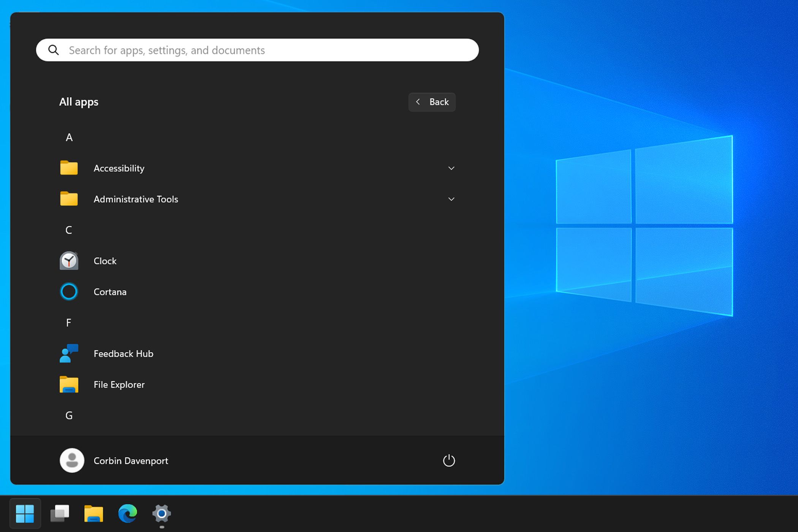Launch Settings from the taskbar

161,513
